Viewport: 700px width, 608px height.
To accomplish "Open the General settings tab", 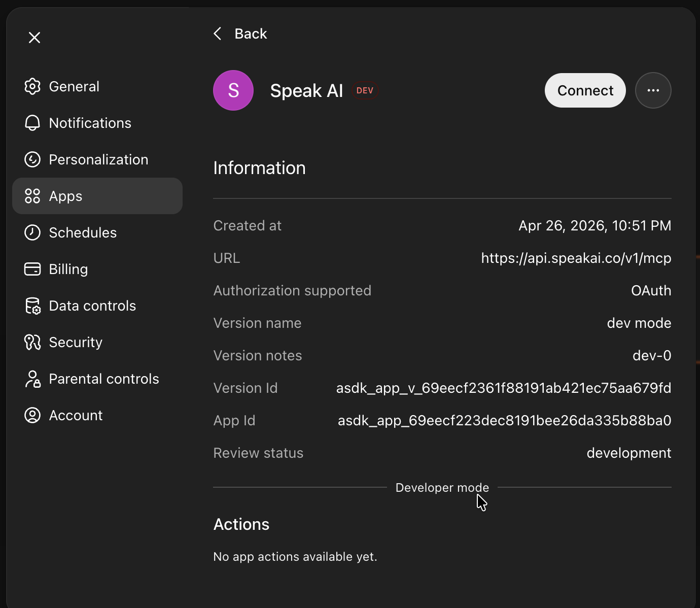I will pyautogui.click(x=97, y=86).
